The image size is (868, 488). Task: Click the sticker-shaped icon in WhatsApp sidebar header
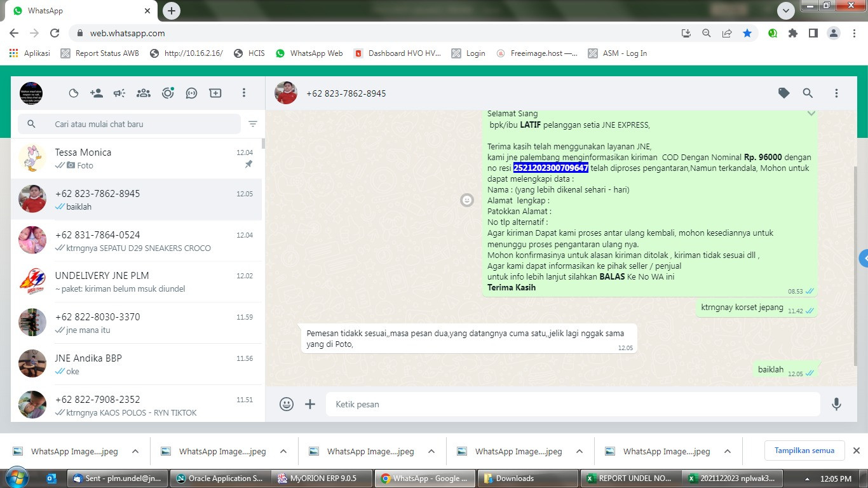(x=74, y=93)
